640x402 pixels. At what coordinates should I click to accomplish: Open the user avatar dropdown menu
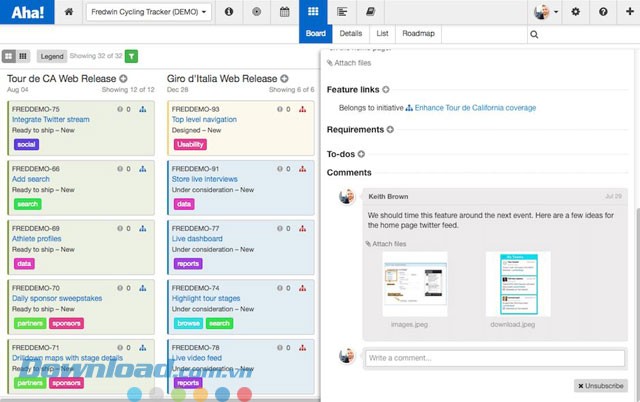tap(547, 12)
